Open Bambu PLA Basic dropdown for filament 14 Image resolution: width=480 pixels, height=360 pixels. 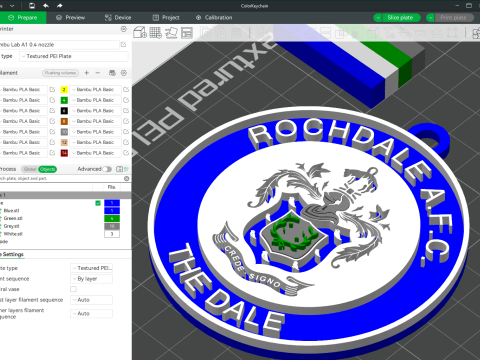95,153
